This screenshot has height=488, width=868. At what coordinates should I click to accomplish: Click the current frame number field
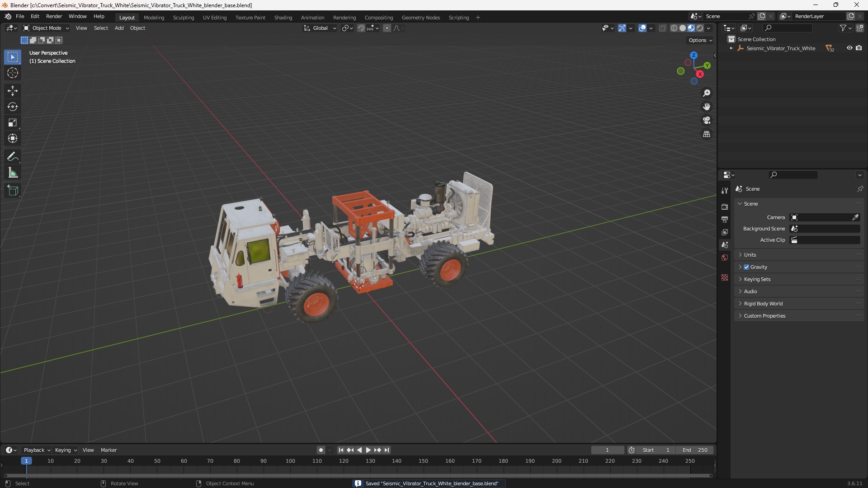pos(607,450)
